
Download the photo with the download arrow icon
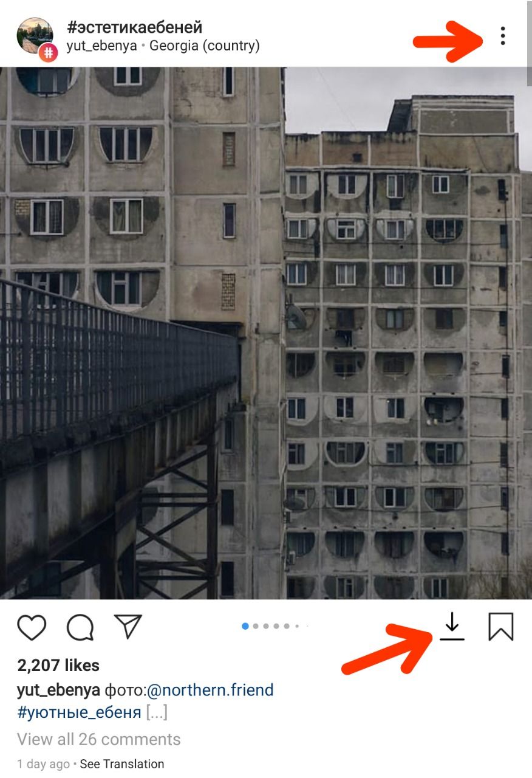point(452,626)
